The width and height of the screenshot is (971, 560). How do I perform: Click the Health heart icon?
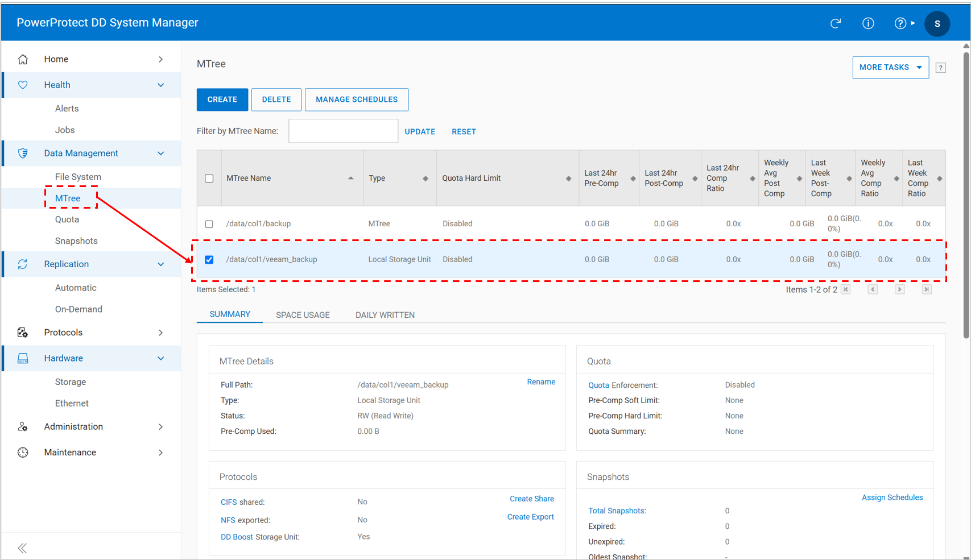tap(23, 85)
